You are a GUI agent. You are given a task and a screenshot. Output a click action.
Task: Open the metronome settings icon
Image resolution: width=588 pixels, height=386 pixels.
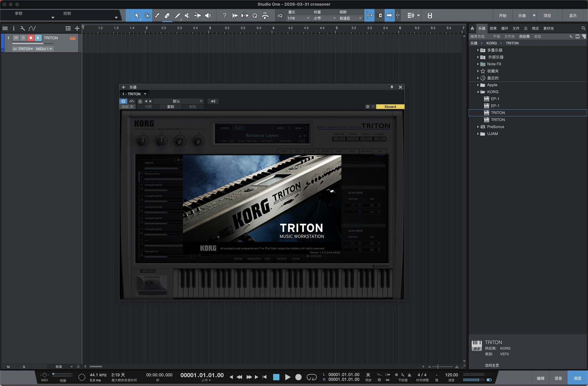click(402, 375)
